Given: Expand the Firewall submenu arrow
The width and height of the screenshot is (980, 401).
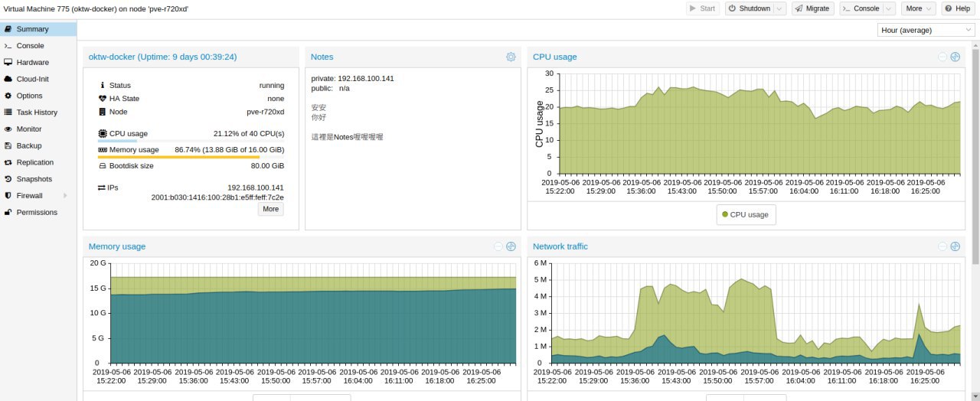Looking at the screenshot, I should [x=65, y=196].
